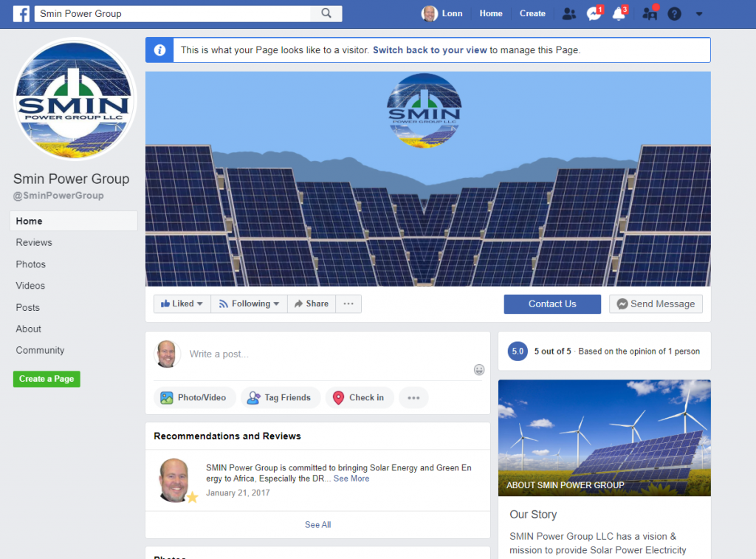756x559 pixels.
Task: Open the more options ellipsis beside Share
Action: click(x=348, y=303)
